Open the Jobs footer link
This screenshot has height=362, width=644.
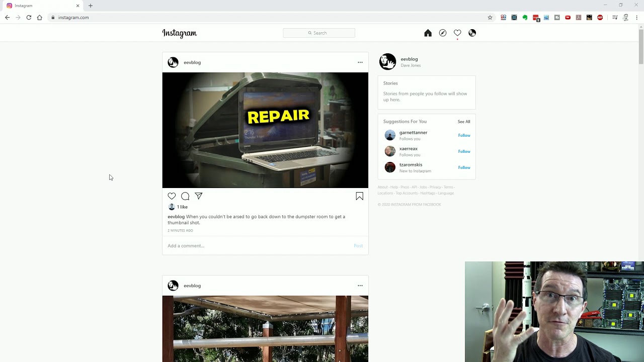point(423,187)
